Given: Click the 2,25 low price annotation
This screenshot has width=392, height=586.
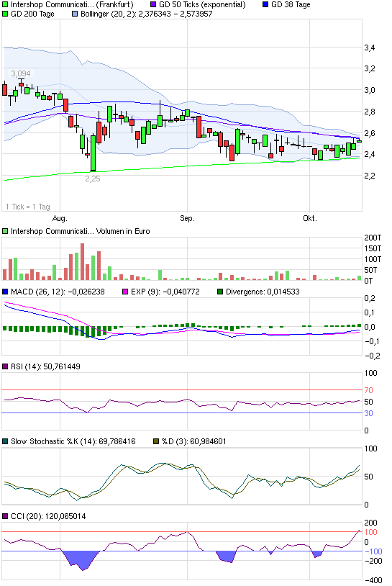Looking at the screenshot, I should [x=93, y=179].
